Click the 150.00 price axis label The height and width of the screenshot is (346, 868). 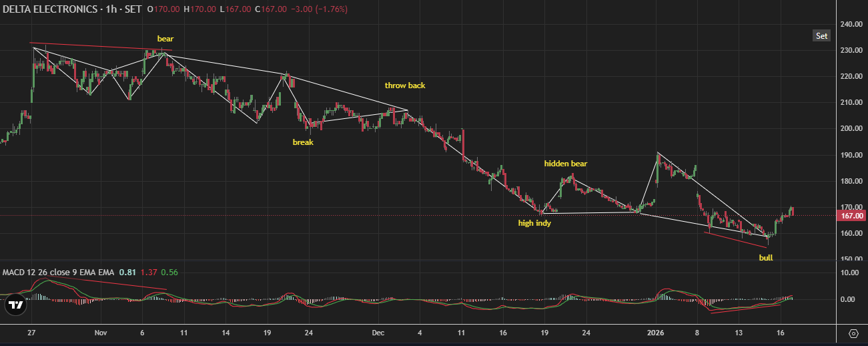tap(851, 260)
